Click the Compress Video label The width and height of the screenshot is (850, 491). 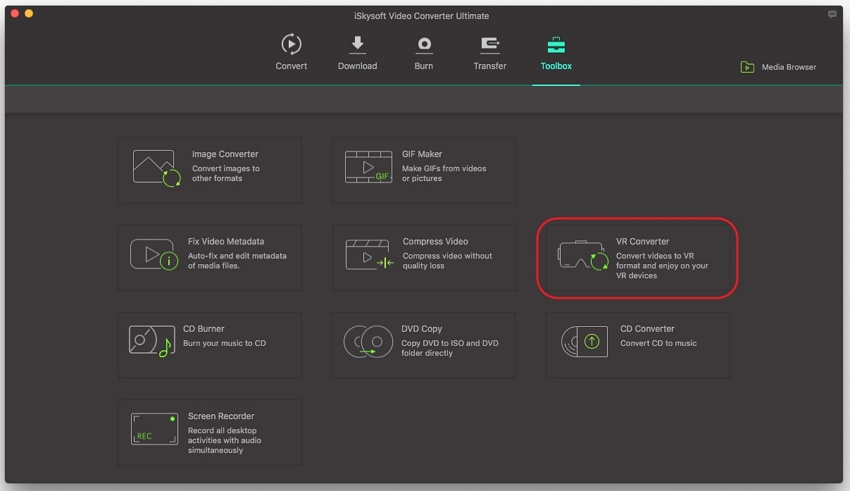coord(435,241)
